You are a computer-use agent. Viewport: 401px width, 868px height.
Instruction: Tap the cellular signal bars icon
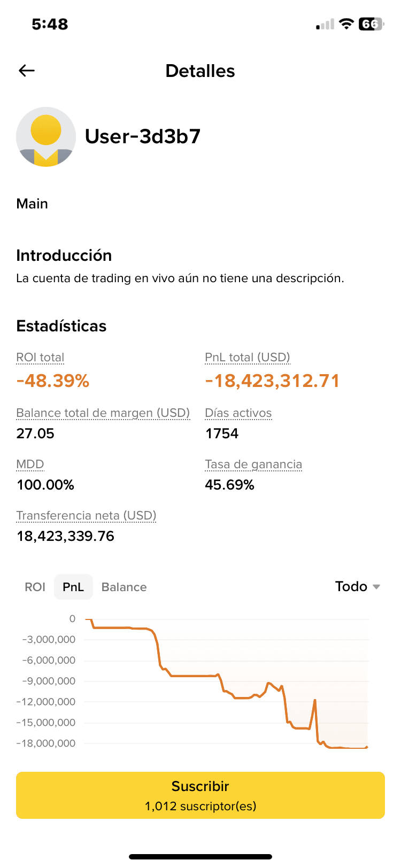pos(325,25)
